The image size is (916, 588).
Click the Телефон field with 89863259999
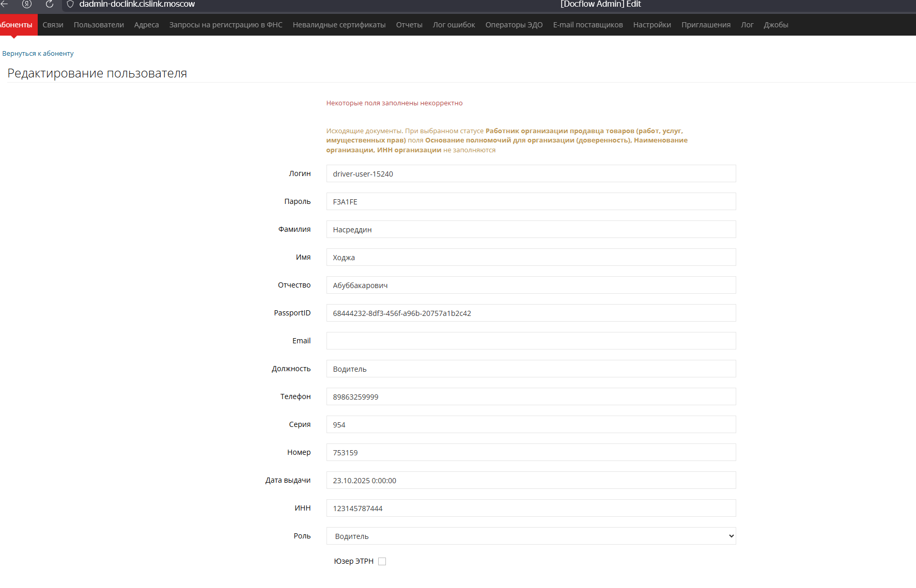(x=531, y=396)
